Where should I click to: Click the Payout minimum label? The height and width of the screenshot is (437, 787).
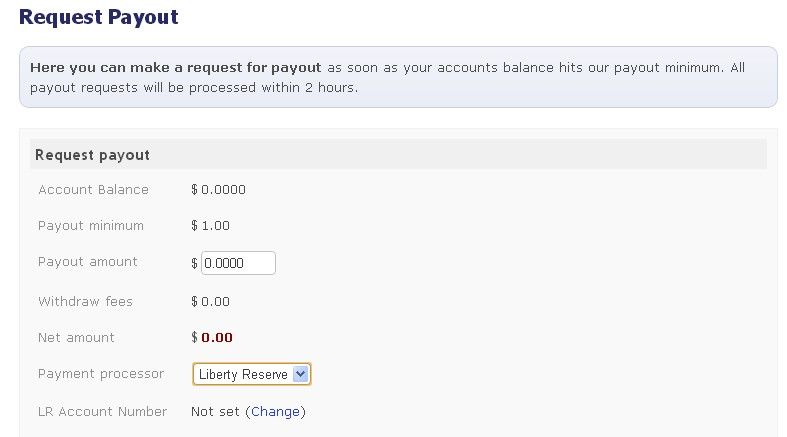point(91,226)
